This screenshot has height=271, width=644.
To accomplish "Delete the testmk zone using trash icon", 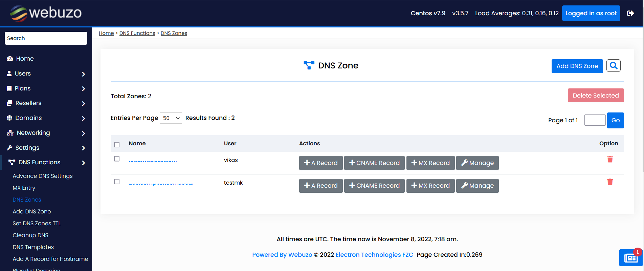I will pyautogui.click(x=610, y=182).
